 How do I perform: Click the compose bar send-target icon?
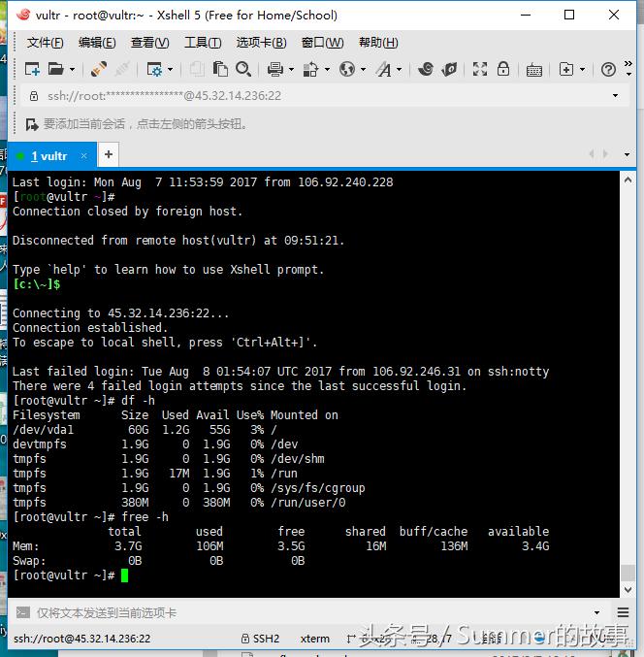pyautogui.click(x=23, y=612)
